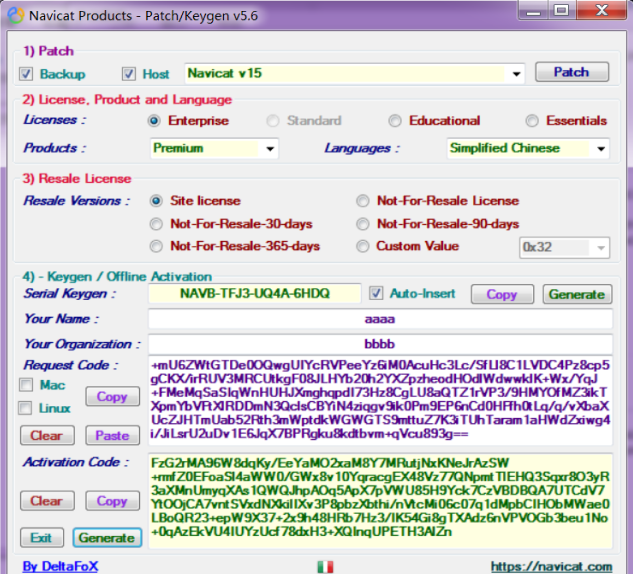Select the Standard license option
Viewport: 633px width, 574px height.
click(273, 121)
